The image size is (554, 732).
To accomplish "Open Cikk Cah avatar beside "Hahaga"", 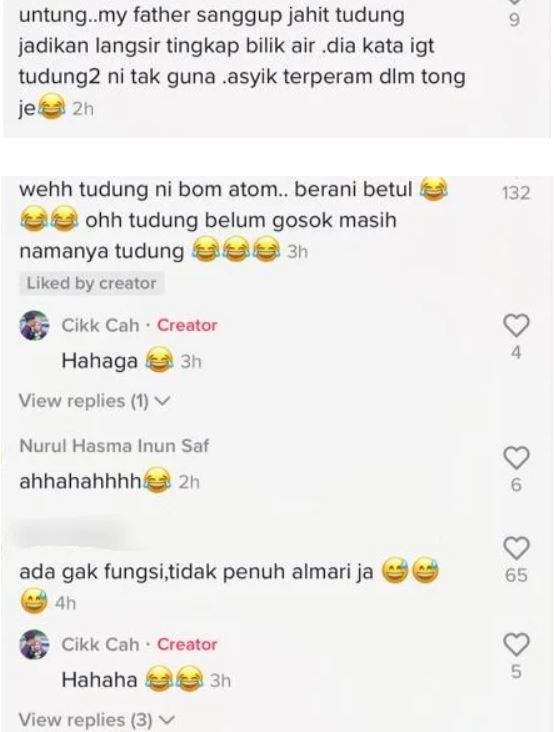I will click(x=34, y=325).
